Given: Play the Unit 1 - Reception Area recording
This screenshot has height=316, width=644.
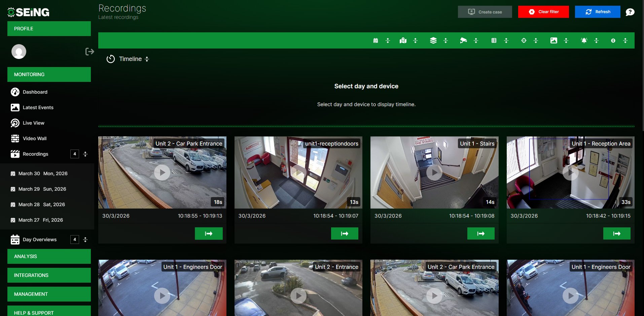Looking at the screenshot, I should pyautogui.click(x=571, y=172).
